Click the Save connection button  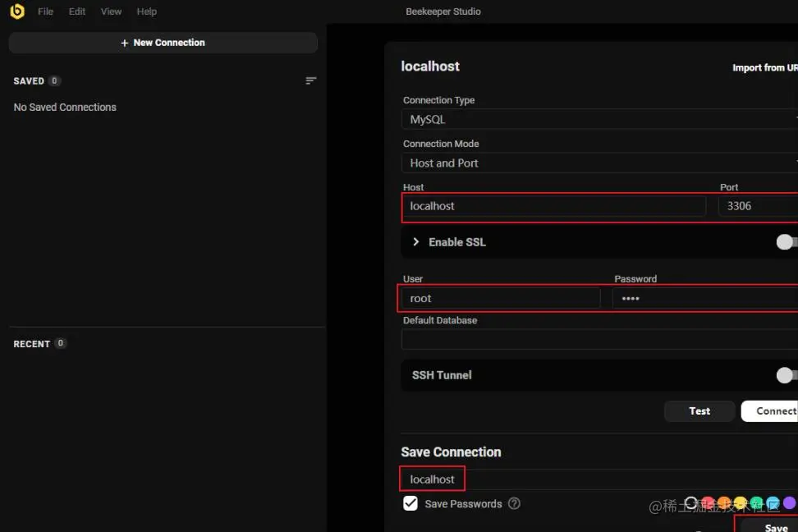[769, 526]
